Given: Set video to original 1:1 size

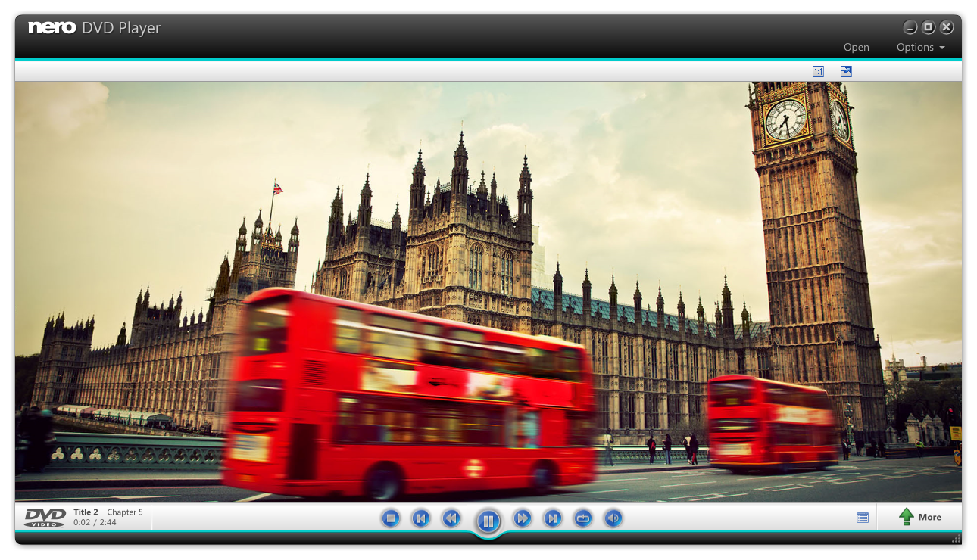Looking at the screenshot, I should coord(817,71).
